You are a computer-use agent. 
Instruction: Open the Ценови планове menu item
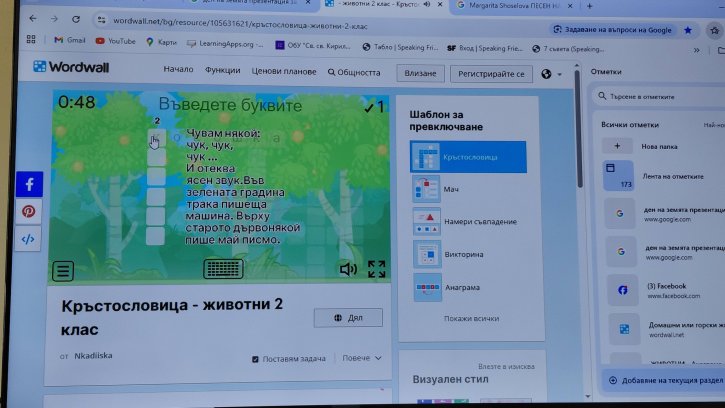click(x=284, y=71)
